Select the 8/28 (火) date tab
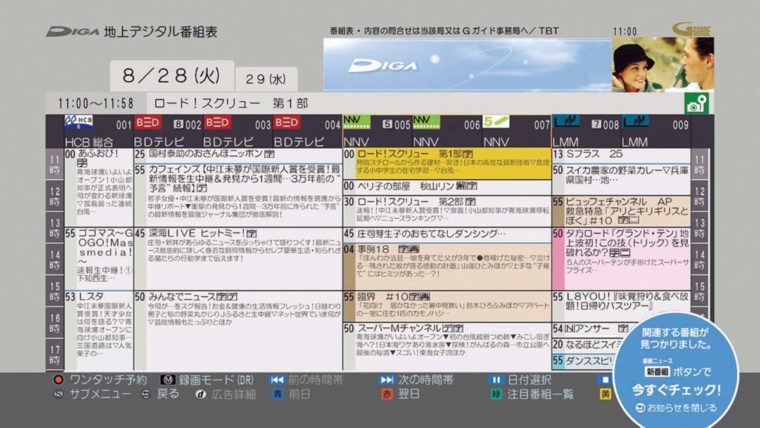The width and height of the screenshot is (760, 428). tap(172, 76)
